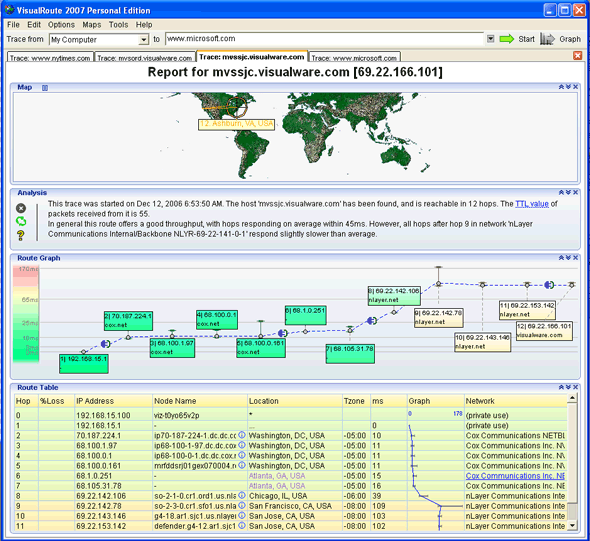The width and height of the screenshot is (590, 541).
Task: Open the File menu
Action: pos(13,25)
